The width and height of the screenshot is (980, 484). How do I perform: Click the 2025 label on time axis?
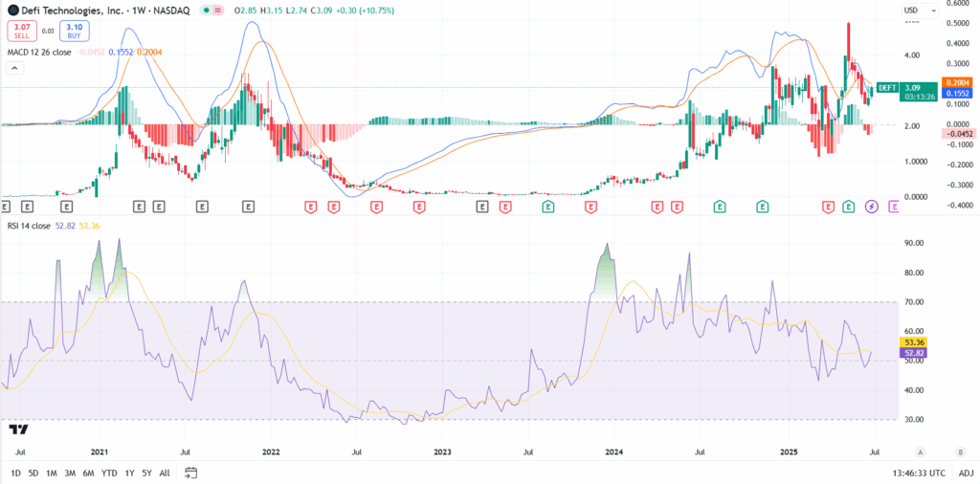tap(789, 451)
